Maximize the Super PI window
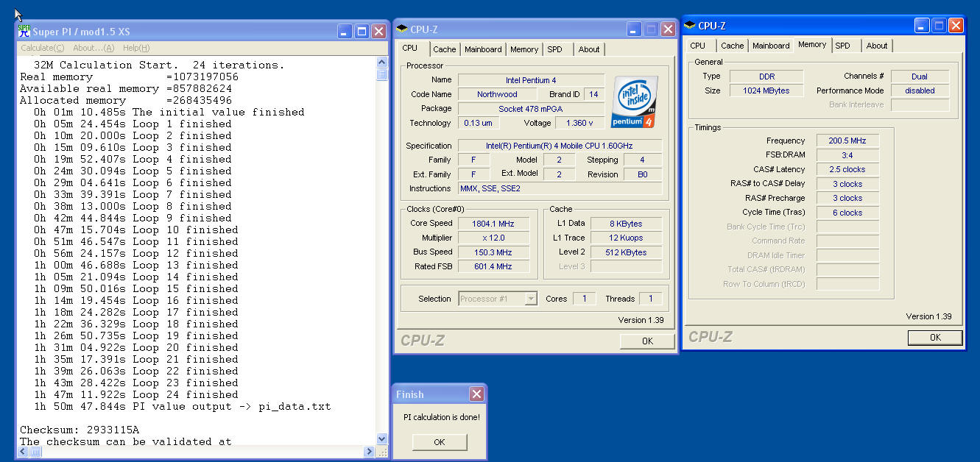The image size is (980, 462). 362,31
